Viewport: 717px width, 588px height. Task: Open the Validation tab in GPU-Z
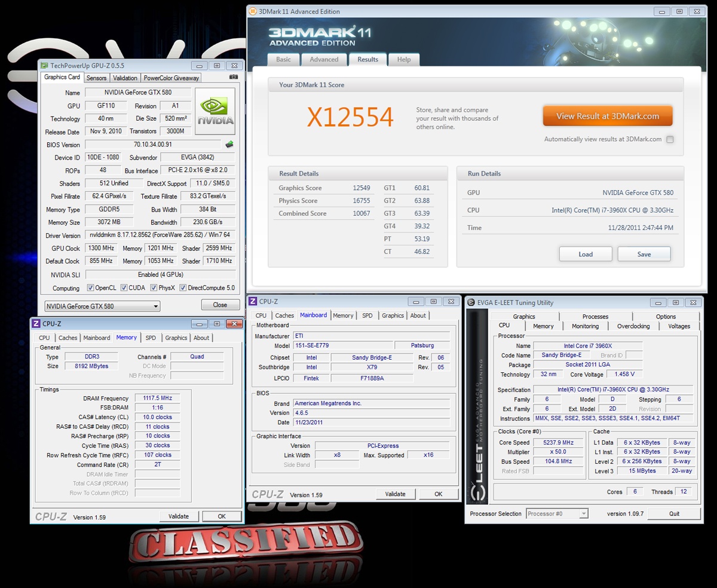pyautogui.click(x=125, y=78)
